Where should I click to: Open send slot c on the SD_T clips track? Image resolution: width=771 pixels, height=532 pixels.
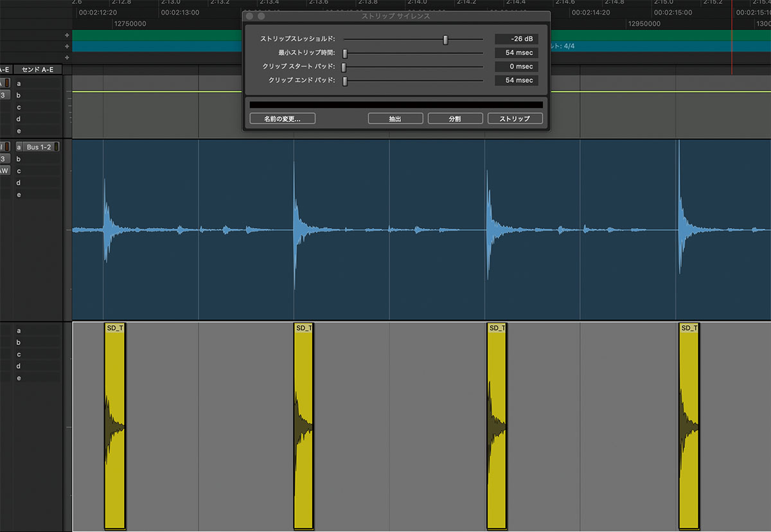coord(38,354)
